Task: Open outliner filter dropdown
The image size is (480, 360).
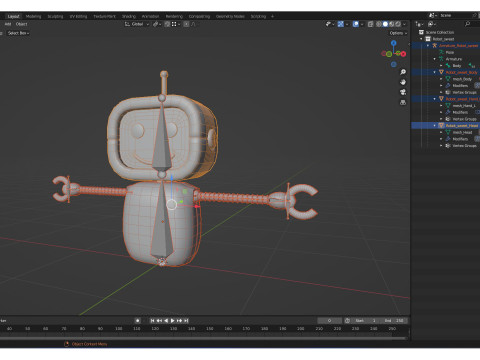Action: click(x=432, y=24)
